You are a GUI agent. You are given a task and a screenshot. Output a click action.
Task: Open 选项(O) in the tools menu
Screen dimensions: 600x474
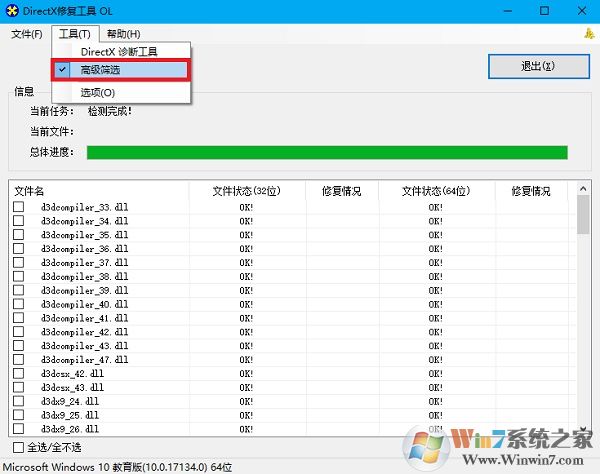(97, 92)
